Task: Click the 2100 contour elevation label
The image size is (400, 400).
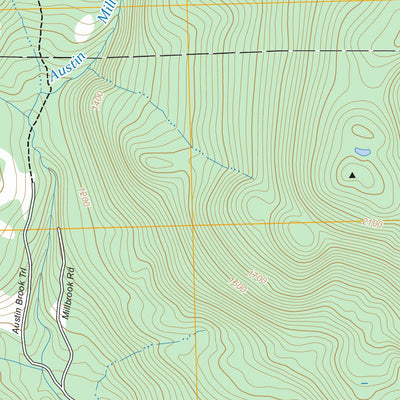Action: [x=373, y=223]
